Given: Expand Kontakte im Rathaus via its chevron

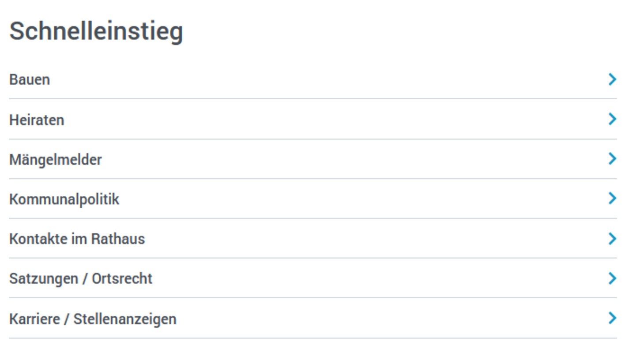Looking at the screenshot, I should pos(612,239).
